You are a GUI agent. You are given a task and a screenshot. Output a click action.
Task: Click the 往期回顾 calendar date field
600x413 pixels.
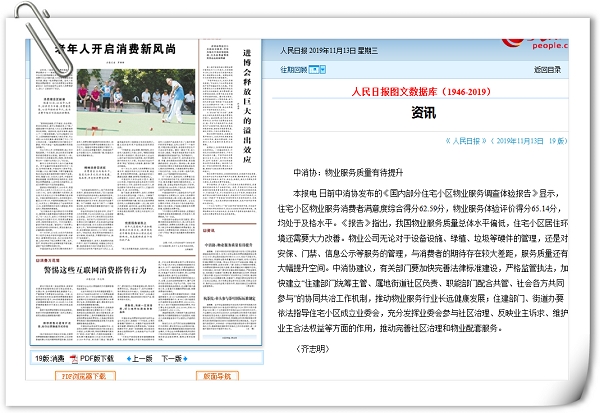(x=314, y=69)
